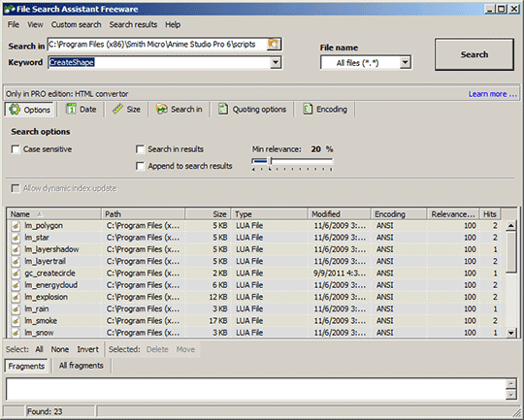Sort results by Type column header

269,214
